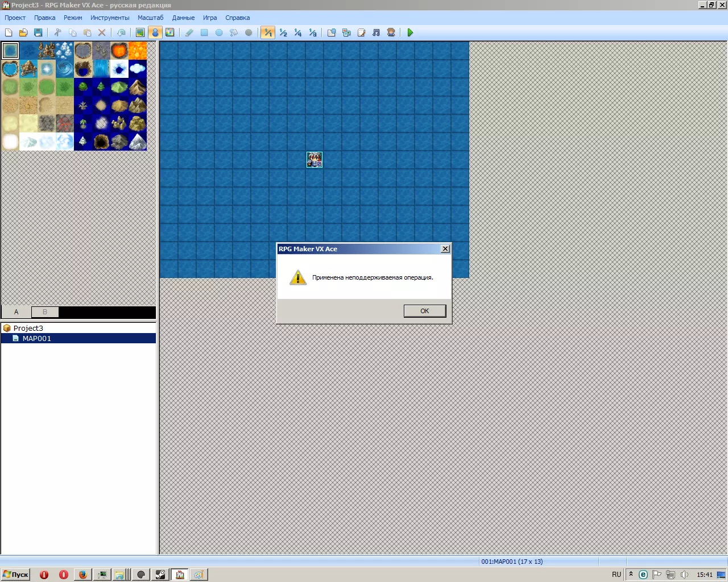The height and width of the screenshot is (582, 728).
Task: Set map zoom to 1/1 scale
Action: [x=268, y=32]
